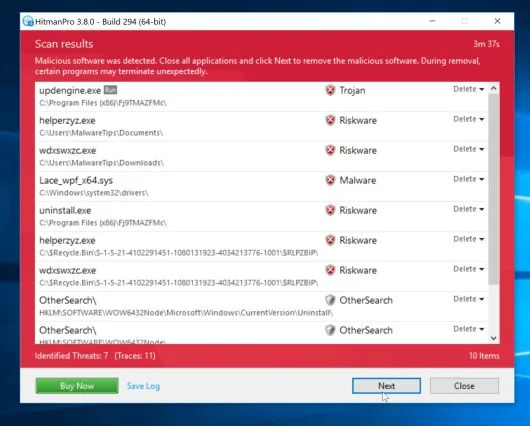Click the (Traces: 11) status text

[135, 356]
